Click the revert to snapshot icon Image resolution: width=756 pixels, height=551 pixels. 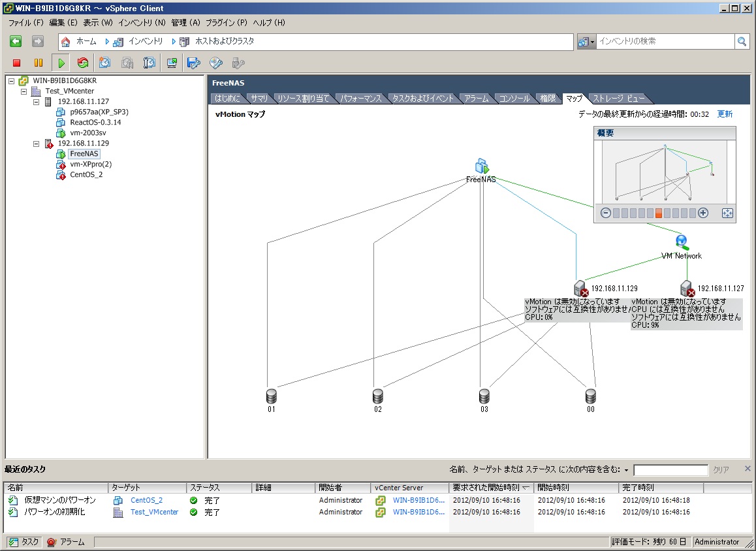pos(127,63)
